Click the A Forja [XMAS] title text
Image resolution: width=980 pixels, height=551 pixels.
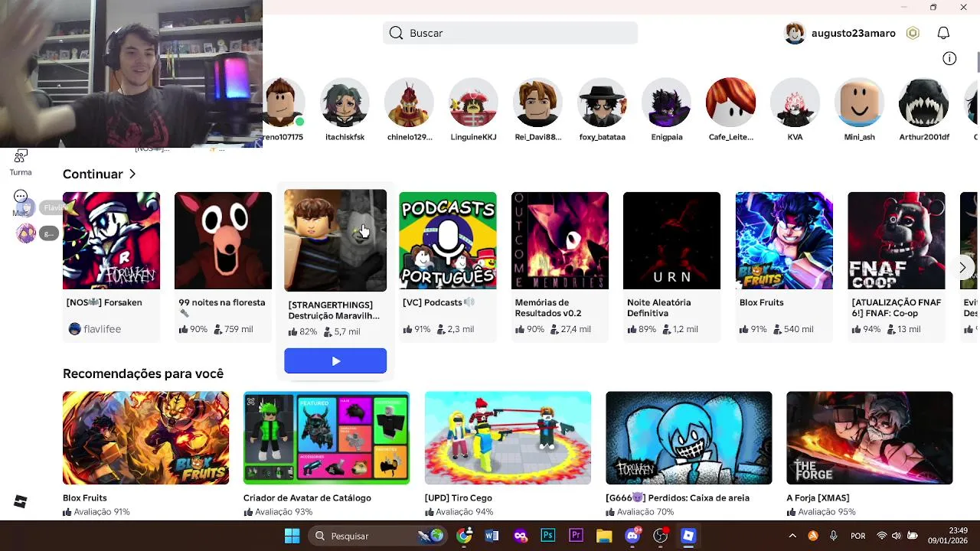[x=818, y=497]
